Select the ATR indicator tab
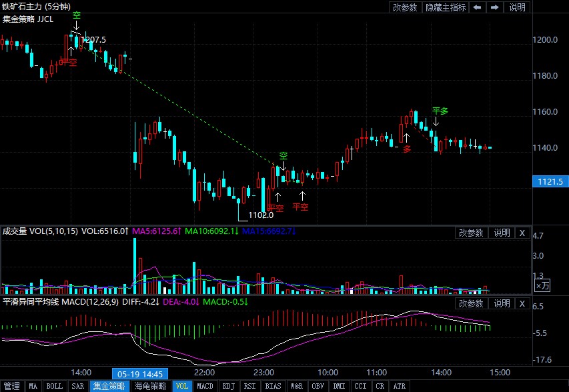The width and height of the screenshot is (569, 392). click(400, 386)
